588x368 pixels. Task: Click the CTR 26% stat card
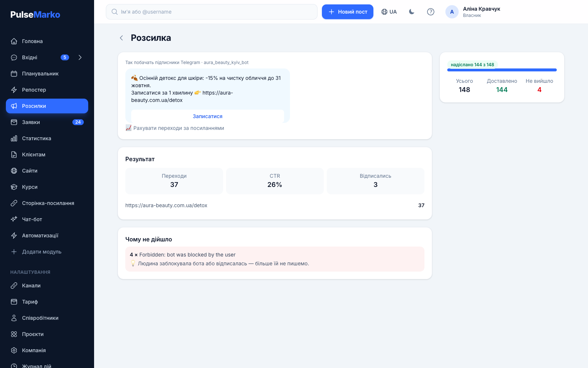275,181
